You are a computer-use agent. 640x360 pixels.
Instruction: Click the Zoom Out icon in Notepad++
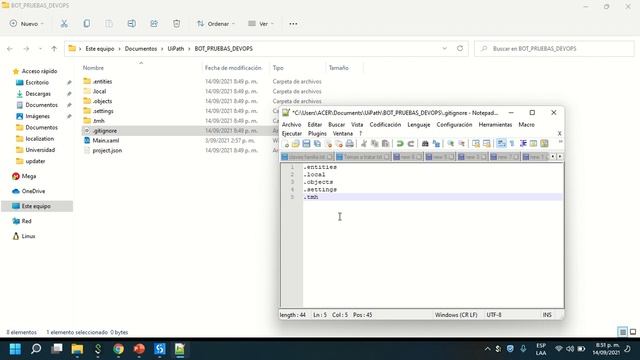[461, 144]
